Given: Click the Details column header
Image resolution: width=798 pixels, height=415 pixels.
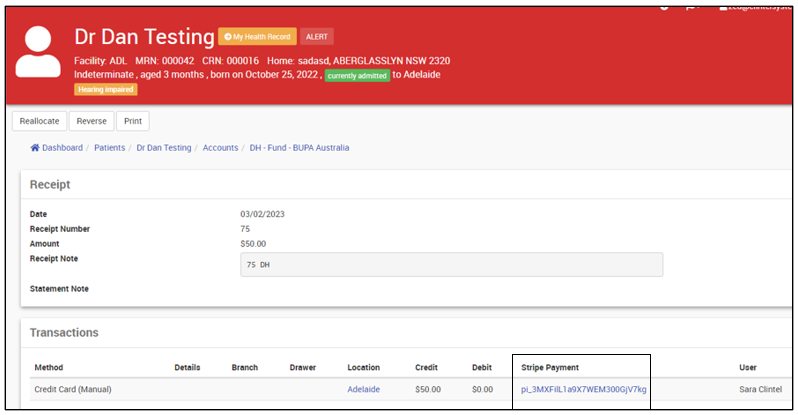Looking at the screenshot, I should pyautogui.click(x=187, y=367).
